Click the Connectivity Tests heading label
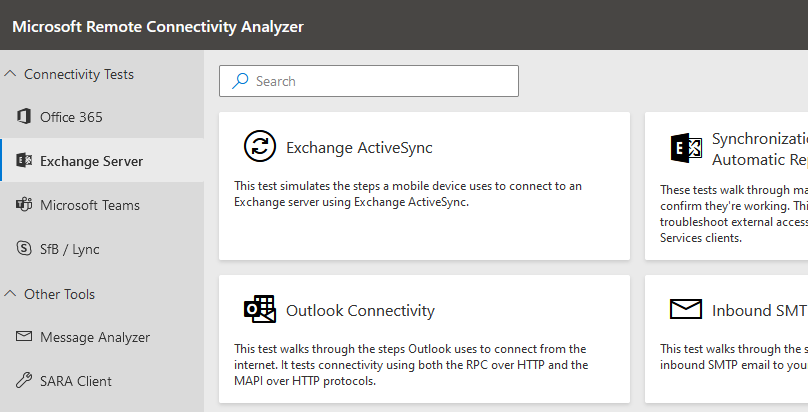Image resolution: width=808 pixels, height=412 pixels. (x=79, y=74)
